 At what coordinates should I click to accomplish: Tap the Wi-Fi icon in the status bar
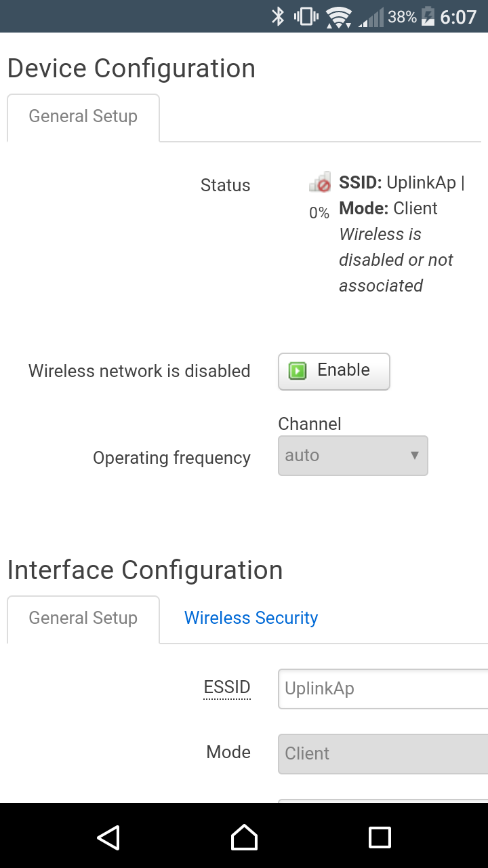click(338, 17)
